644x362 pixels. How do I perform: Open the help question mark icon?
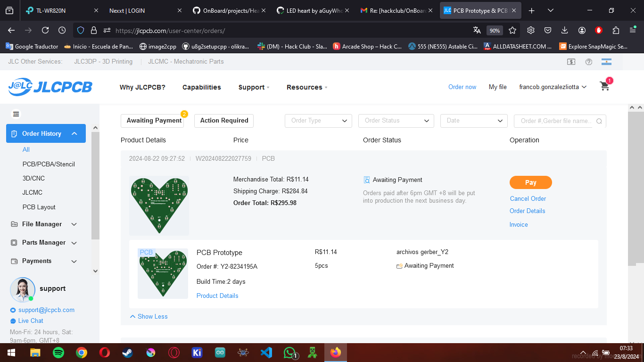pyautogui.click(x=588, y=62)
